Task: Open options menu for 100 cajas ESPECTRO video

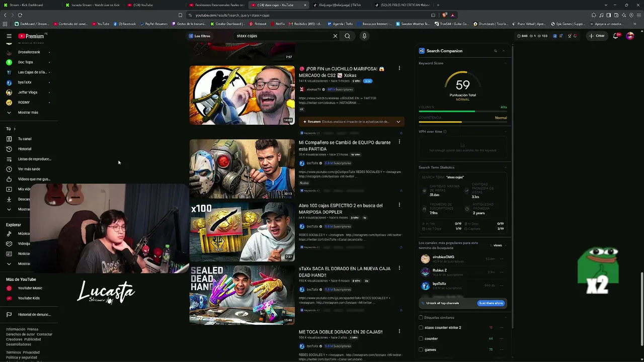Action: 399,205
